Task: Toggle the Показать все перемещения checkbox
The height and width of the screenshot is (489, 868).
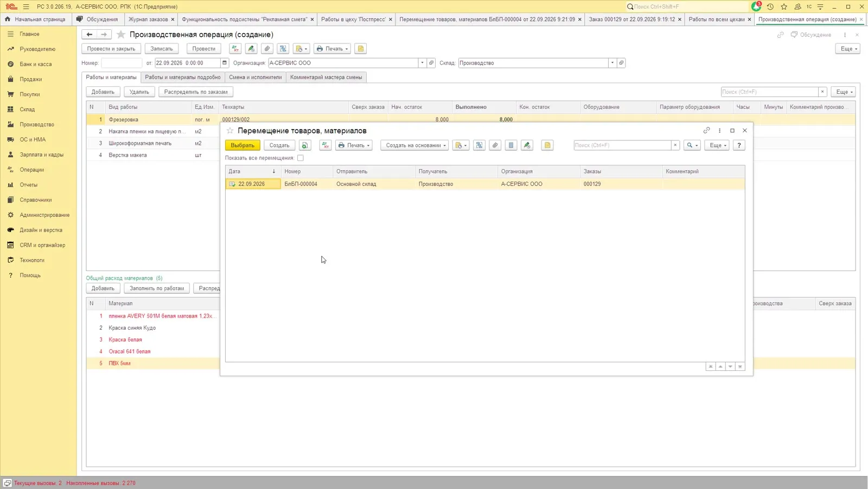Action: point(300,158)
